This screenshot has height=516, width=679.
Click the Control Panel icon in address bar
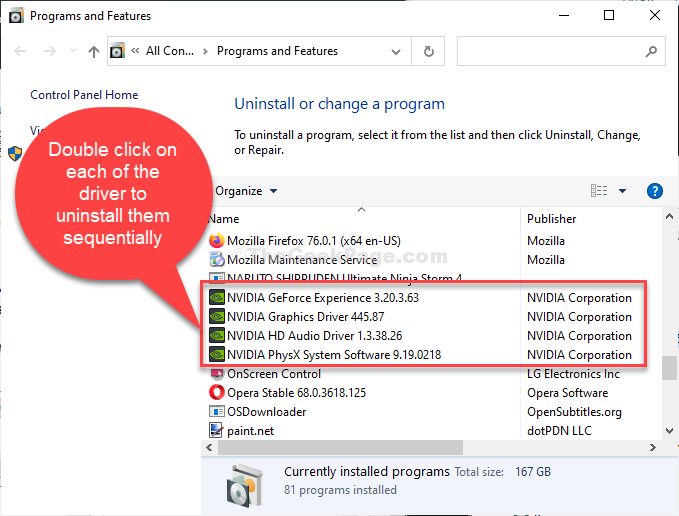click(x=117, y=51)
